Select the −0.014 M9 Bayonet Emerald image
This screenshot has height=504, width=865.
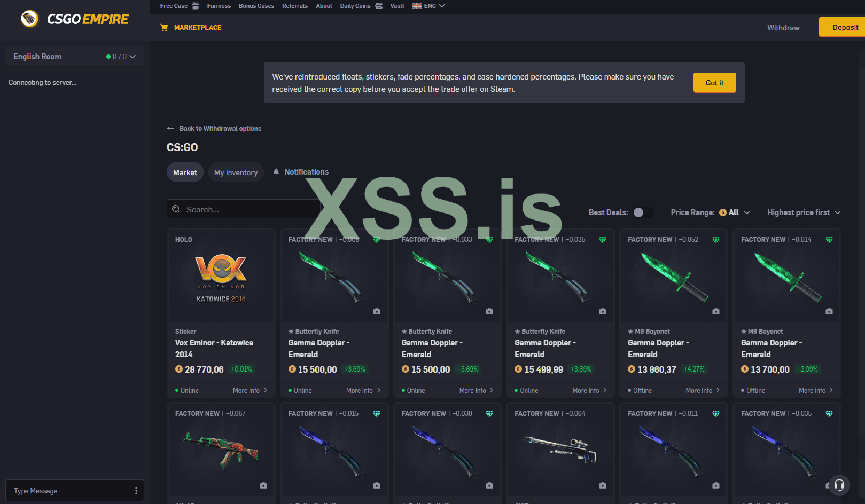(788, 277)
